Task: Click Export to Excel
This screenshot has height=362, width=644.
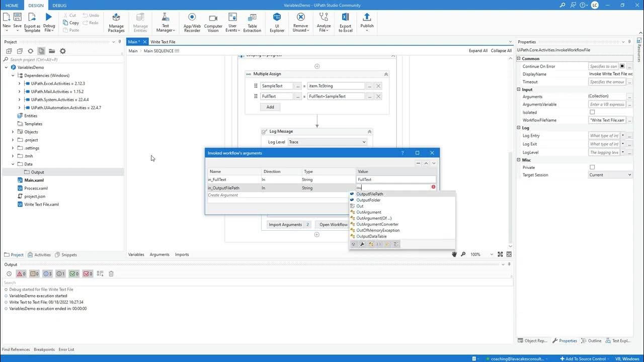Action: pos(345,23)
